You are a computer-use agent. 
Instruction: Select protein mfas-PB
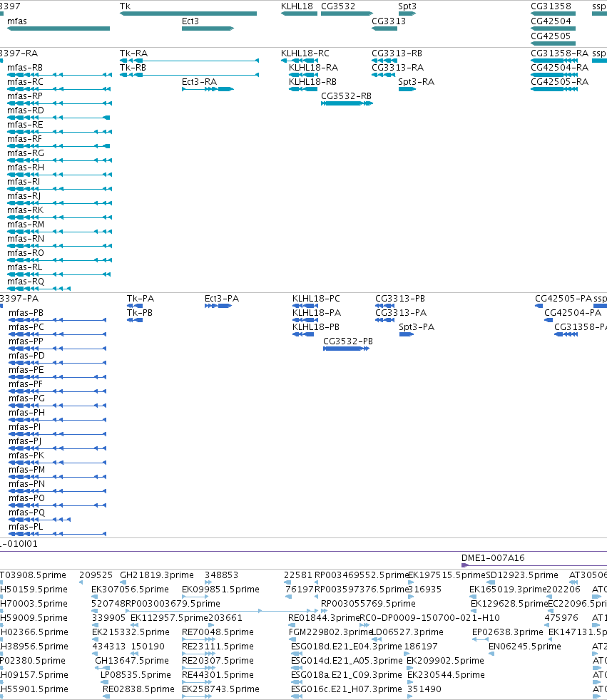[x=58, y=320]
